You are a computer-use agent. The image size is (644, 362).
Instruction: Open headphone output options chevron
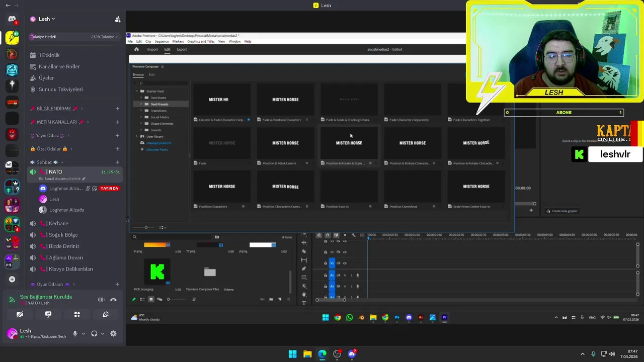pyautogui.click(x=103, y=333)
